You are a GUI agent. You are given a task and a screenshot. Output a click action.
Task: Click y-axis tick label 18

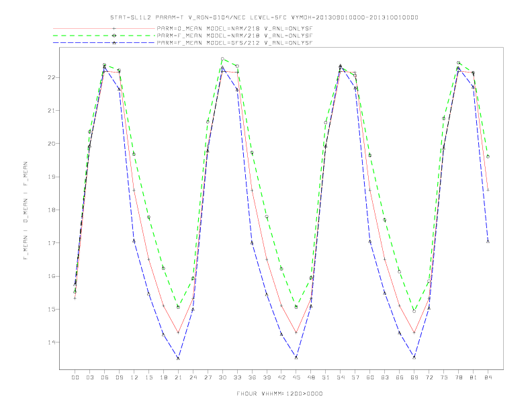(x=52, y=210)
